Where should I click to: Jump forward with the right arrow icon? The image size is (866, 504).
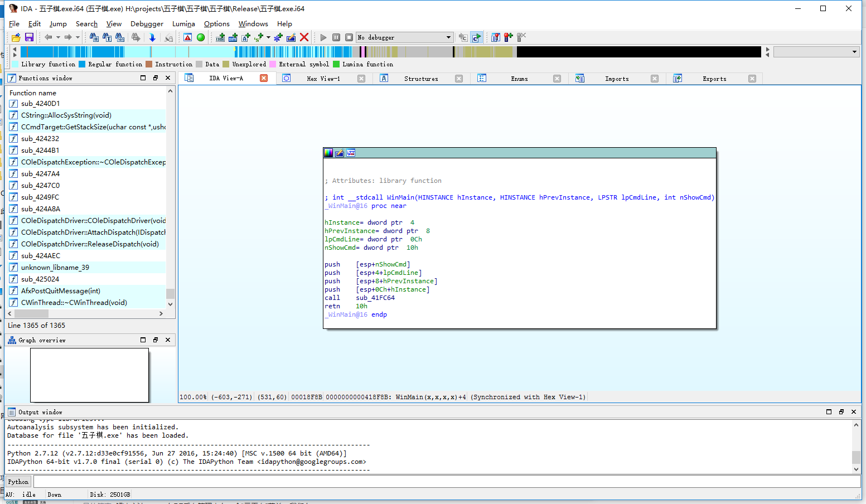point(68,37)
